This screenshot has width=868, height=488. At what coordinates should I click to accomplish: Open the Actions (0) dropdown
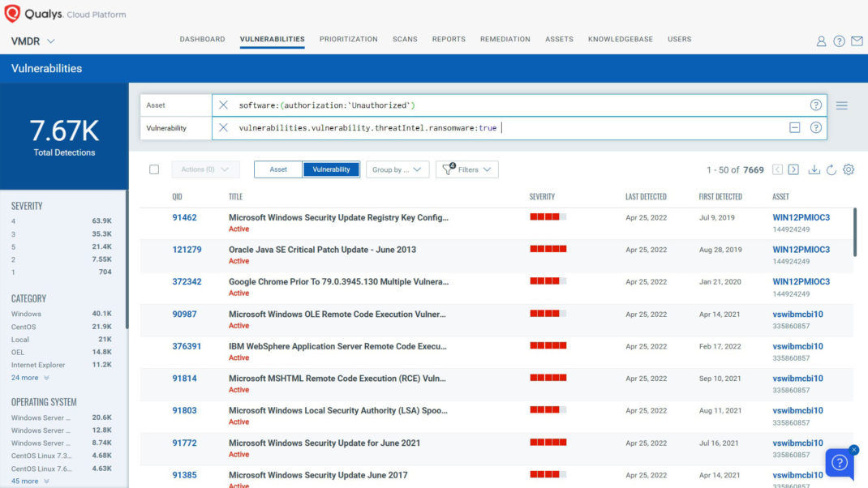click(205, 169)
